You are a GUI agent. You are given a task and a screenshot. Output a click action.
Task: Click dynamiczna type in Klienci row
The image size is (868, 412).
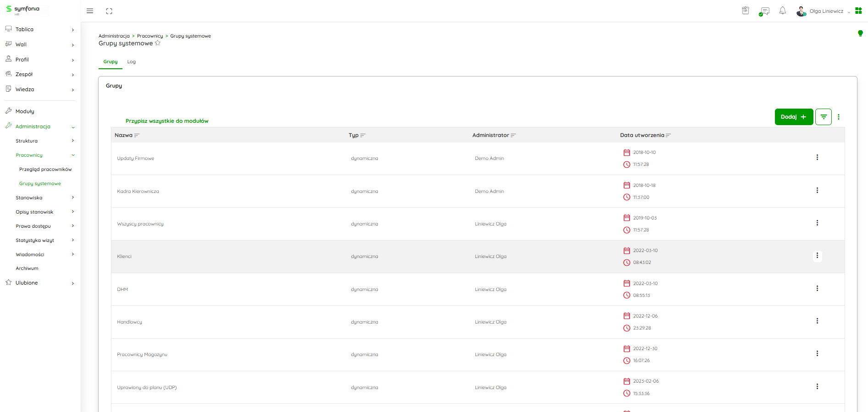point(365,256)
